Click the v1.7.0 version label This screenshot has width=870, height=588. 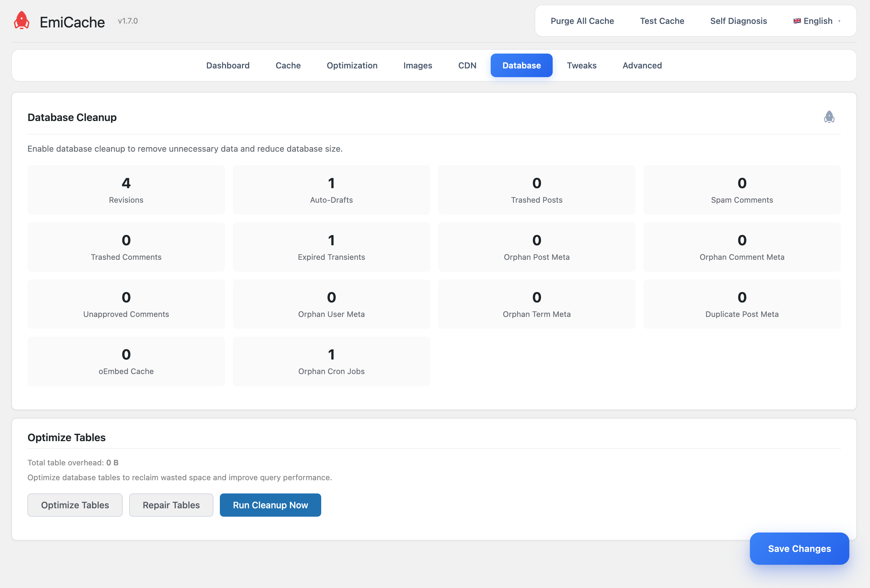(x=128, y=21)
